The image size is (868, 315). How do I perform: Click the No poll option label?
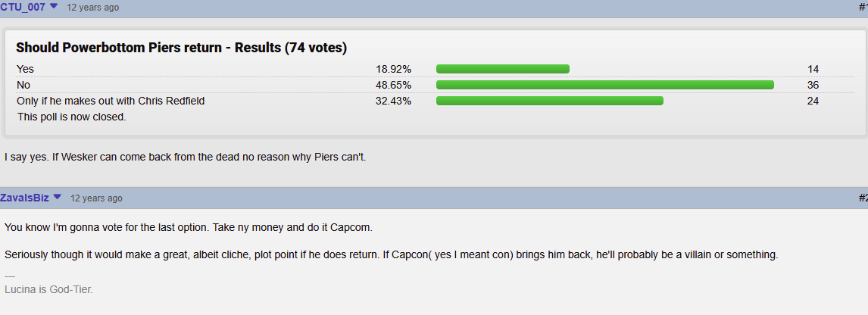pos(23,86)
